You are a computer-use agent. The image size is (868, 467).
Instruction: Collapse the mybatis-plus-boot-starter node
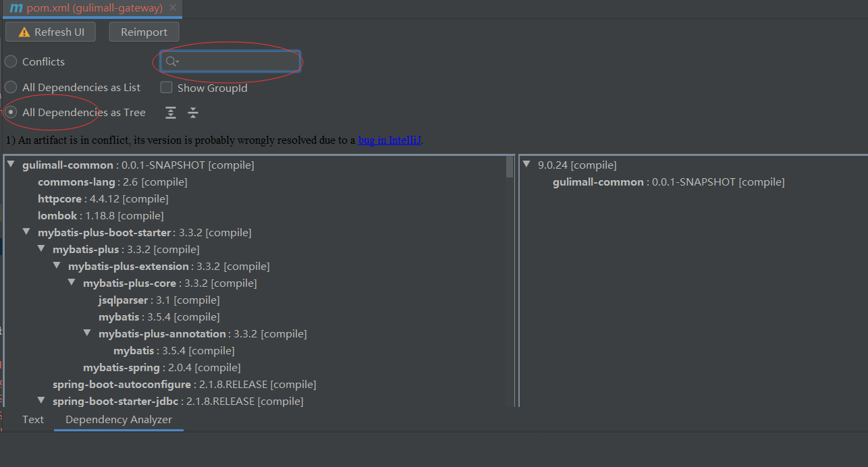point(26,231)
